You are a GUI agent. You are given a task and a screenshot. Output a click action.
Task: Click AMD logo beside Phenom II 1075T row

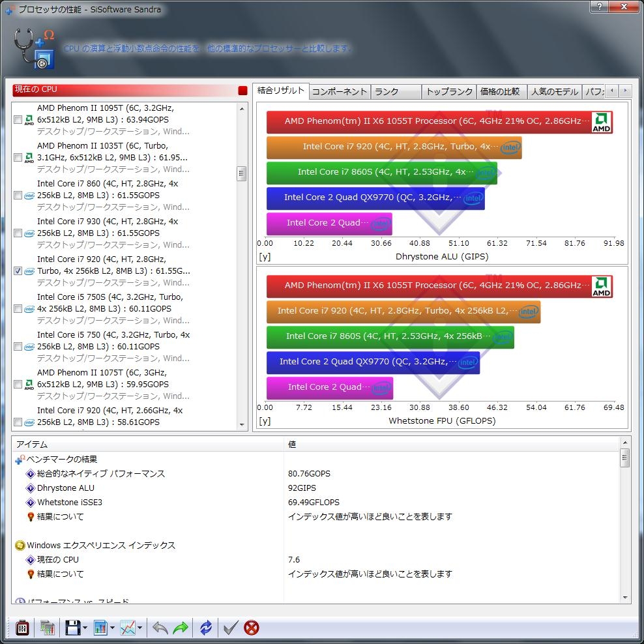click(x=29, y=385)
